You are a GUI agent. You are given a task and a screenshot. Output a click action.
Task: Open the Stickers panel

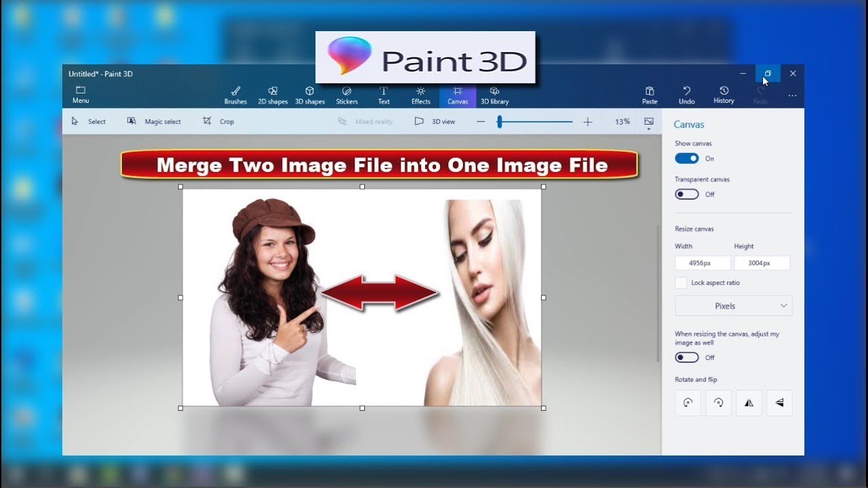click(347, 95)
